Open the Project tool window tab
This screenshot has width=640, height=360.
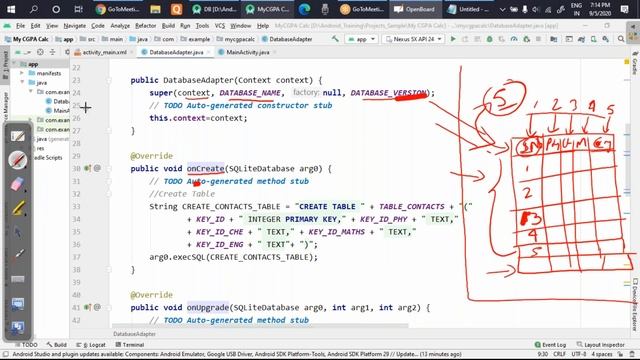[x=5, y=65]
